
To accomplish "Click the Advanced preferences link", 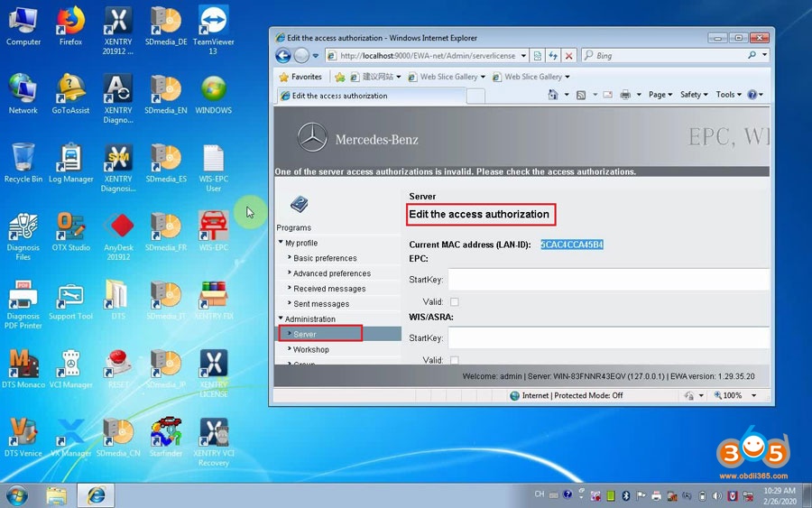I will pyautogui.click(x=331, y=273).
